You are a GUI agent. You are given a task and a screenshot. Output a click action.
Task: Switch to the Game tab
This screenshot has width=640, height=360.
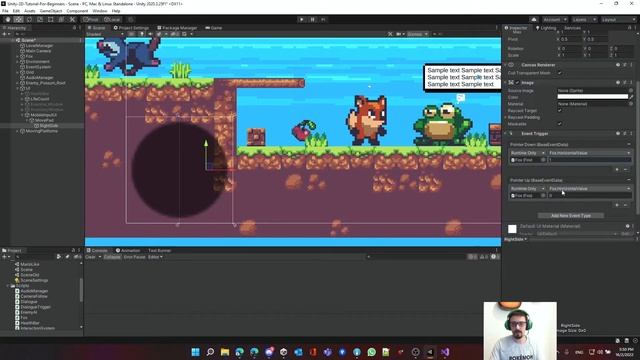coord(213,28)
